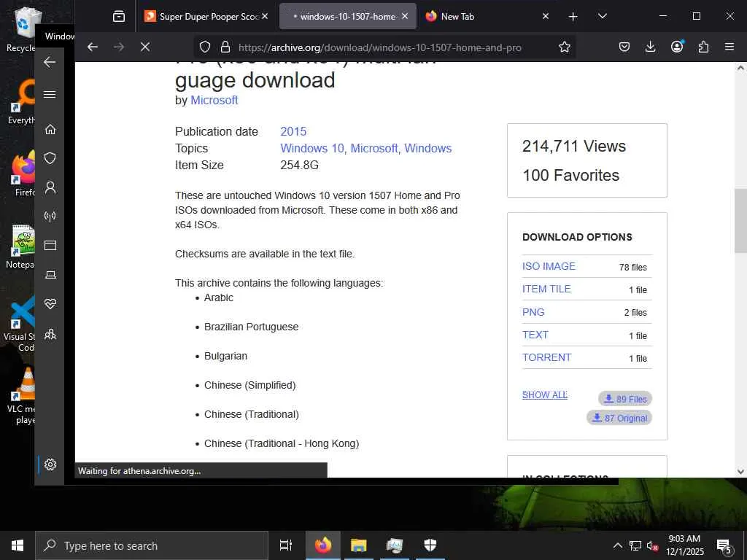Image resolution: width=747 pixels, height=560 pixels.
Task: Show tracking protection shield in address bar
Action: click(205, 47)
